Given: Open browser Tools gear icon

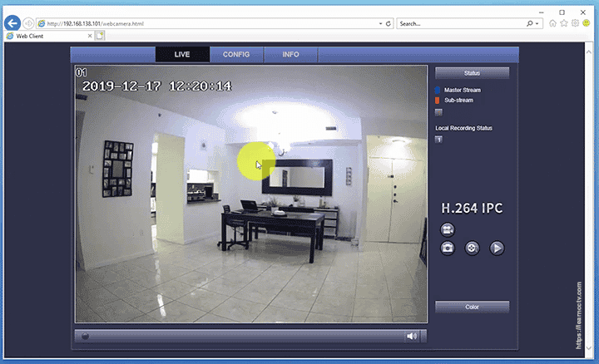Looking at the screenshot, I should (575, 23).
